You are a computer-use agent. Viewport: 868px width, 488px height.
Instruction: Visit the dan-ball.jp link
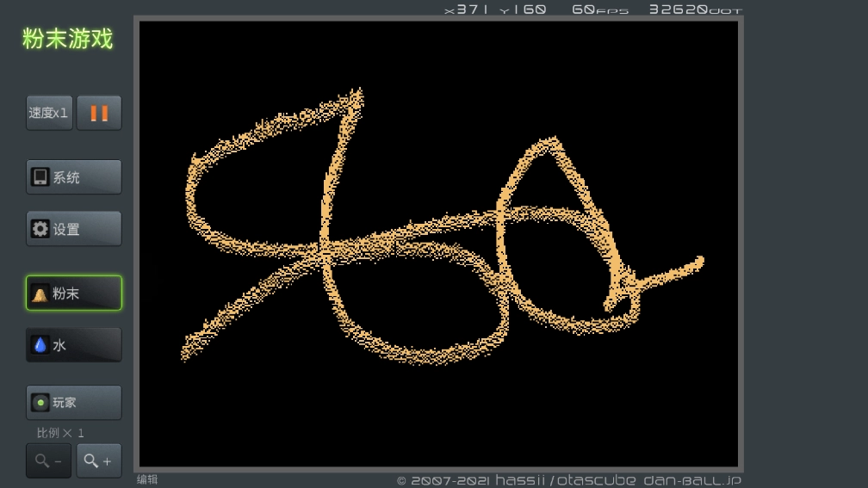tap(692, 479)
